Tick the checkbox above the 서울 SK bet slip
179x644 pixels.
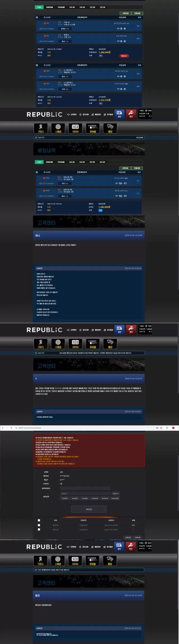tap(37, 17)
